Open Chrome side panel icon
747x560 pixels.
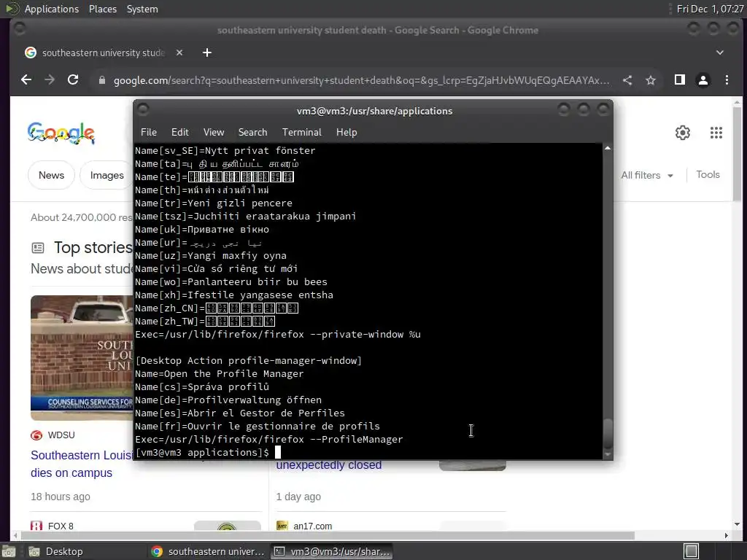(x=680, y=80)
